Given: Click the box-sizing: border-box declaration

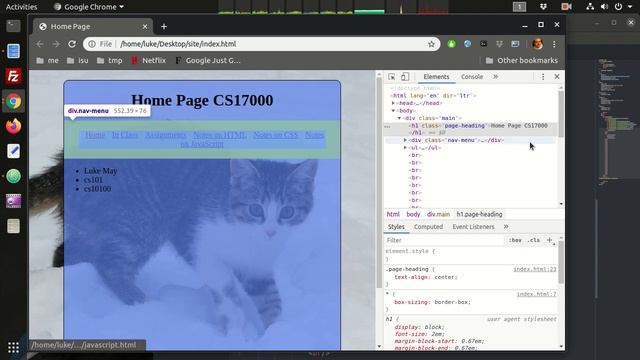Looking at the screenshot, I should click(432, 302).
